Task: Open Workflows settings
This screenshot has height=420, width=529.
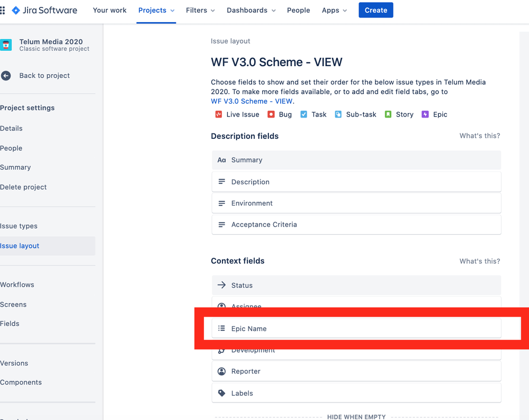Action: (17, 285)
